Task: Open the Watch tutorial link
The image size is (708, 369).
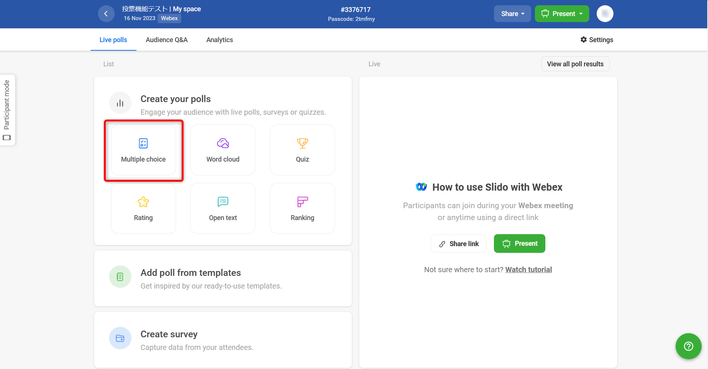Action: pos(528,270)
